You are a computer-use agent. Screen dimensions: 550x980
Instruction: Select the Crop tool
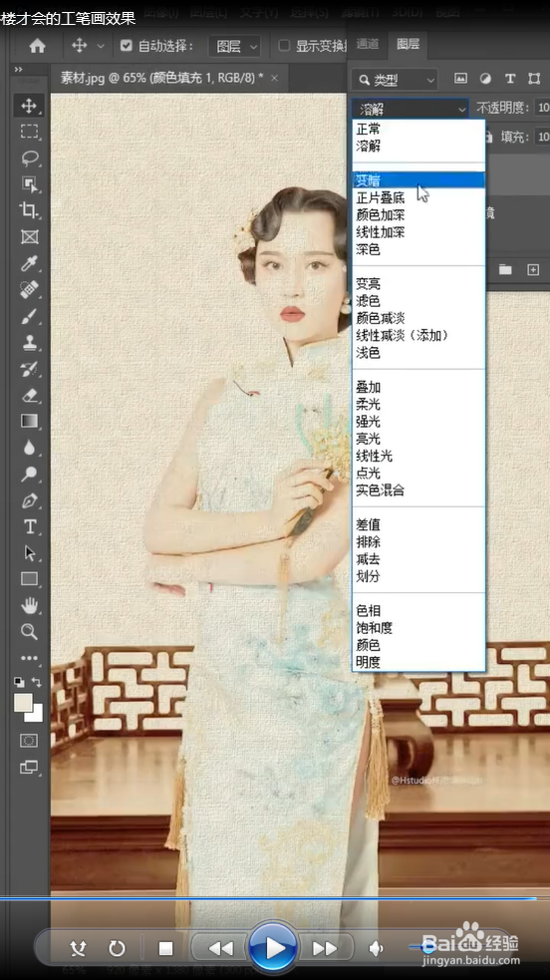[29, 210]
